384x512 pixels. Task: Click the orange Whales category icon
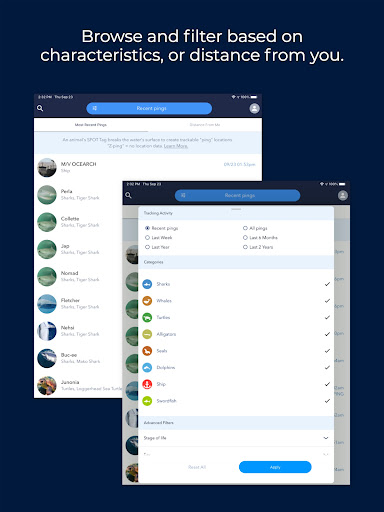point(147,301)
